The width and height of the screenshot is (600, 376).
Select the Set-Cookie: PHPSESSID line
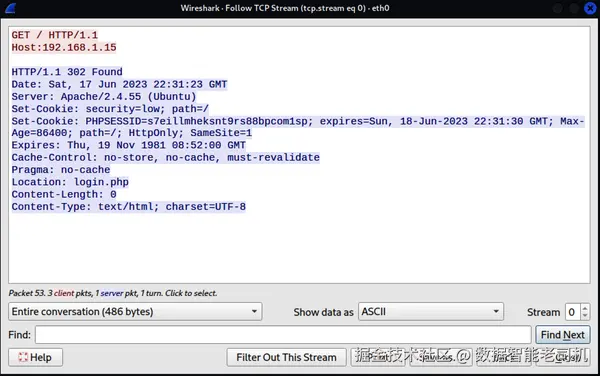point(298,121)
